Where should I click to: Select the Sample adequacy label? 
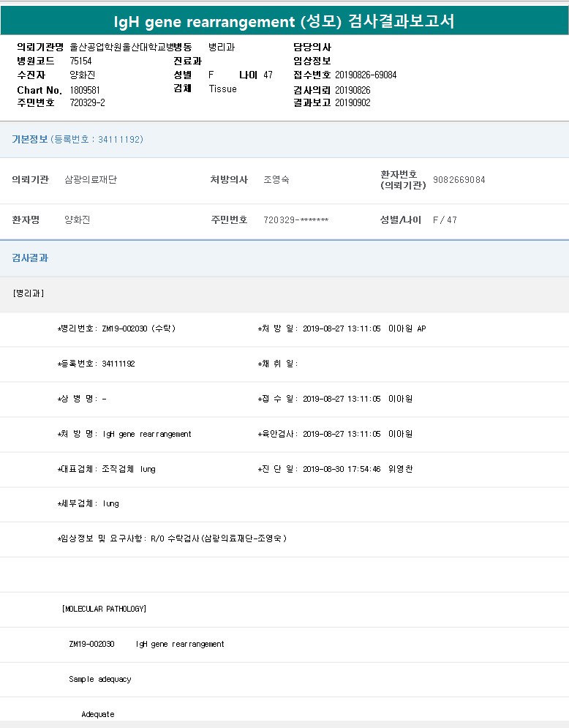[100, 679]
